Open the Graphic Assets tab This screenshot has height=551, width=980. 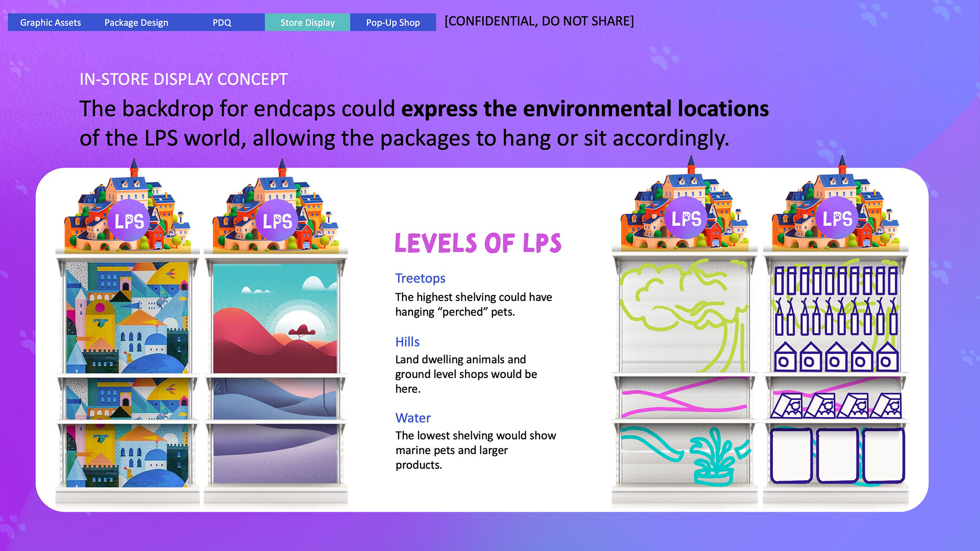tap(51, 22)
